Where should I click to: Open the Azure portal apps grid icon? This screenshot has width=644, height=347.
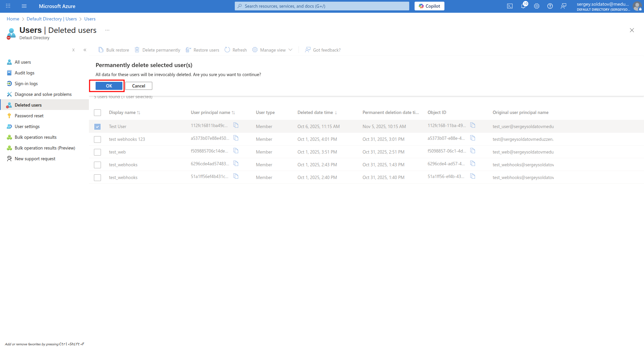click(x=8, y=6)
